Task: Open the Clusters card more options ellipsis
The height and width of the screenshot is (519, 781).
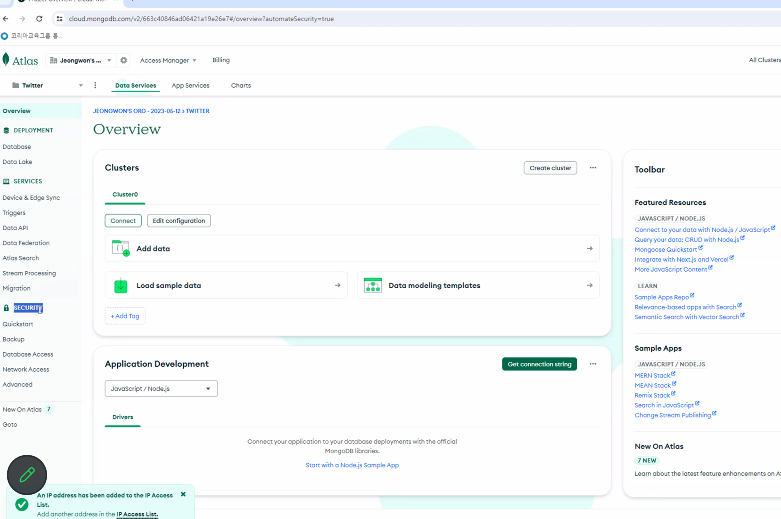Action: coord(593,168)
